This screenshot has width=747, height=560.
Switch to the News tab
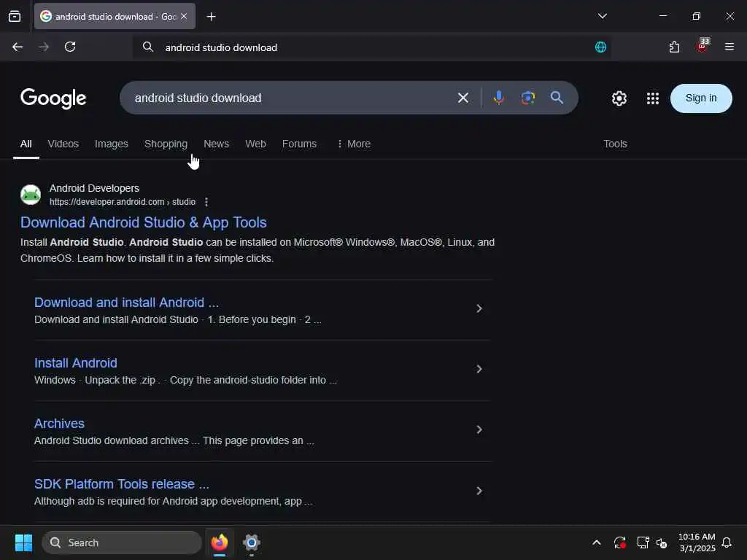pos(216,144)
